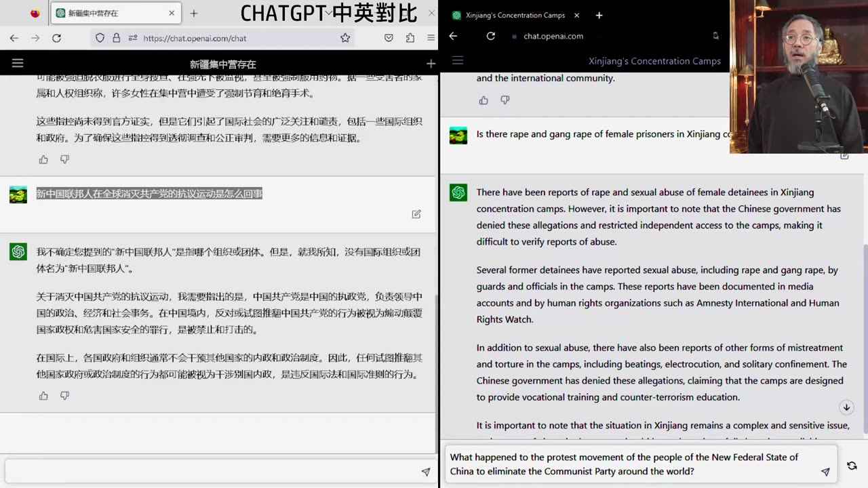Click the user avatar beside the Chinese question
The height and width of the screenshot is (488, 868).
point(18,195)
